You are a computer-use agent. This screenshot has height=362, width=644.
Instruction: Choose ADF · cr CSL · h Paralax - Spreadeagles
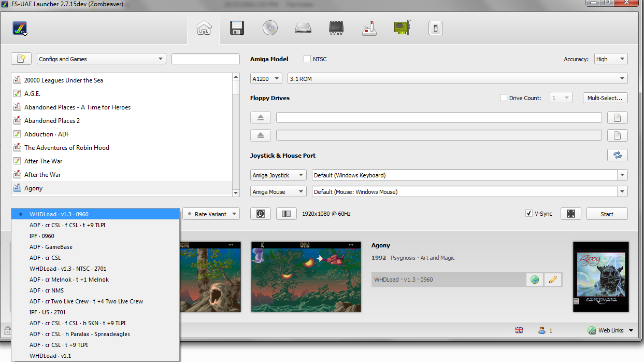(95, 334)
